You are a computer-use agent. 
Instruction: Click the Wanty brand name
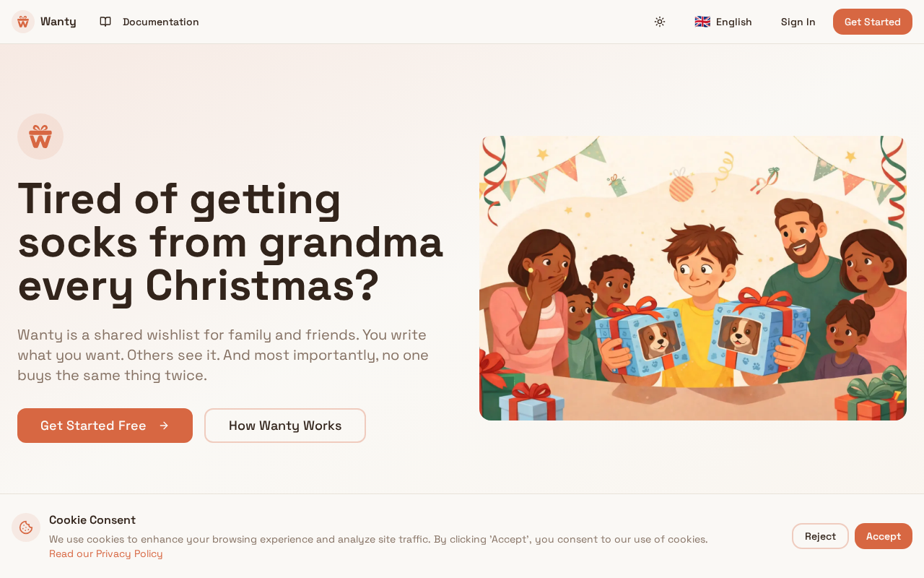pos(58,22)
